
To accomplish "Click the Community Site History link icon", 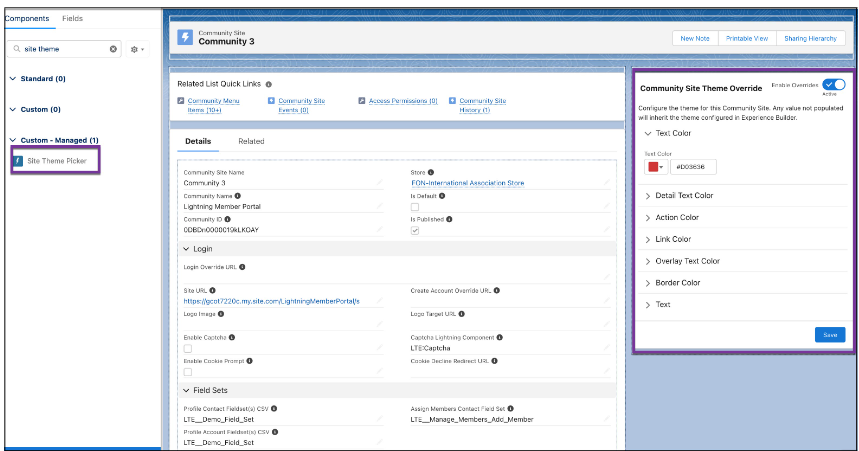I will click(x=453, y=101).
